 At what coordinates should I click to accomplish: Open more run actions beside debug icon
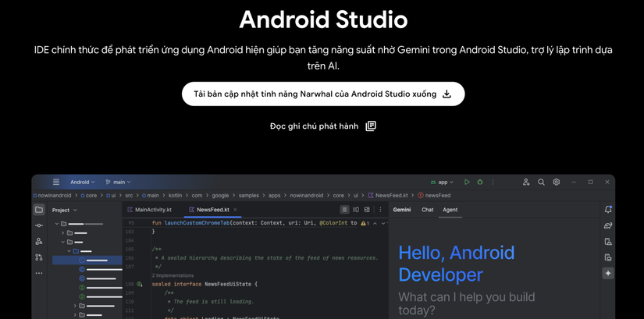point(493,182)
